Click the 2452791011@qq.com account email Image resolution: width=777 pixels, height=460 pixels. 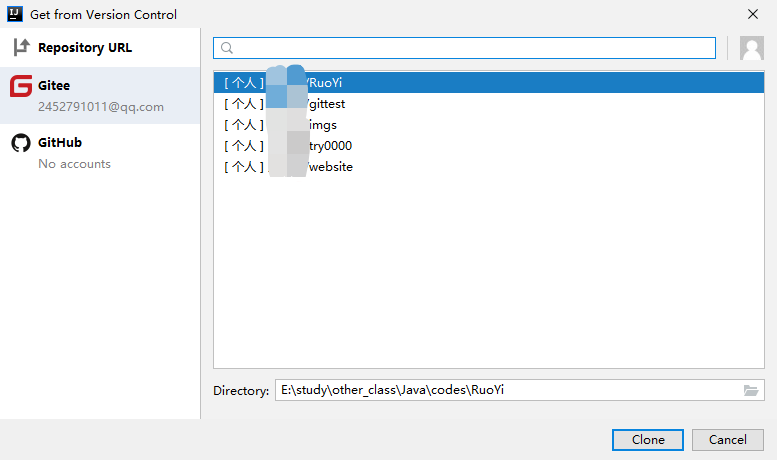101,107
